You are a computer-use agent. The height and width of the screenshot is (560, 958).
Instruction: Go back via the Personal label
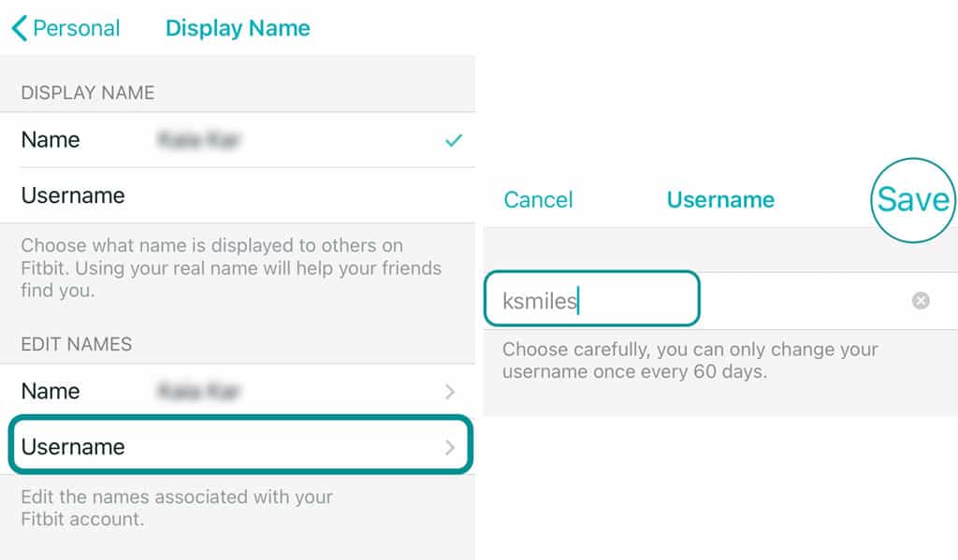tap(76, 28)
